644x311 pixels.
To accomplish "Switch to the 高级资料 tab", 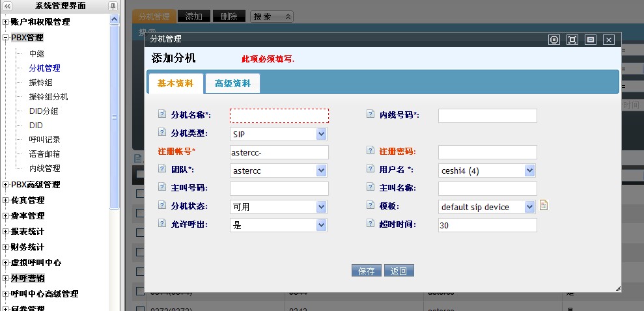I will tap(232, 83).
